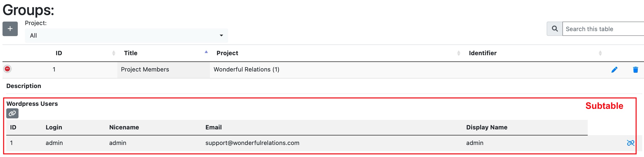
Task: Sort table by ID column
Action: pyautogui.click(x=59, y=53)
